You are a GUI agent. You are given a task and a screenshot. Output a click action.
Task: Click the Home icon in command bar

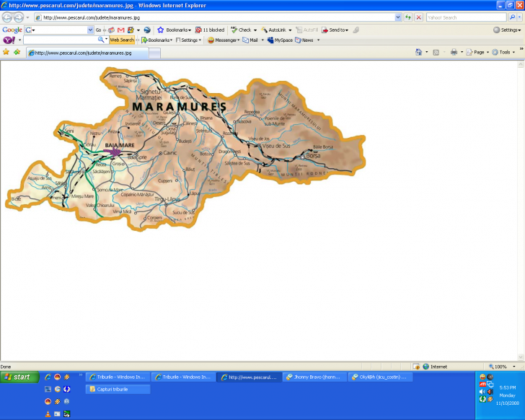coord(419,52)
